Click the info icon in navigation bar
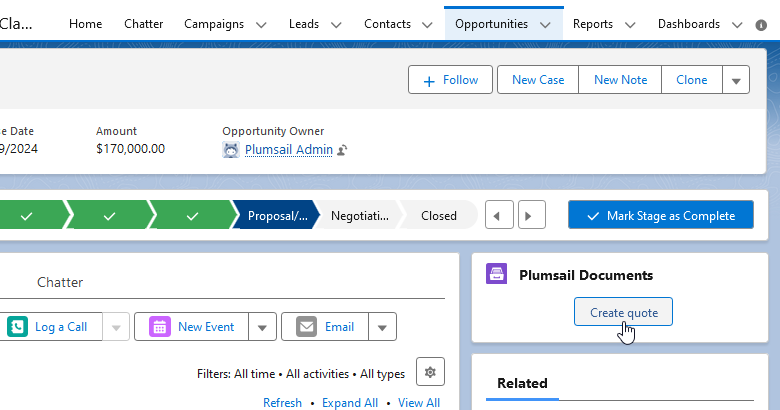Image resolution: width=780 pixels, height=410 pixels. [x=761, y=25]
